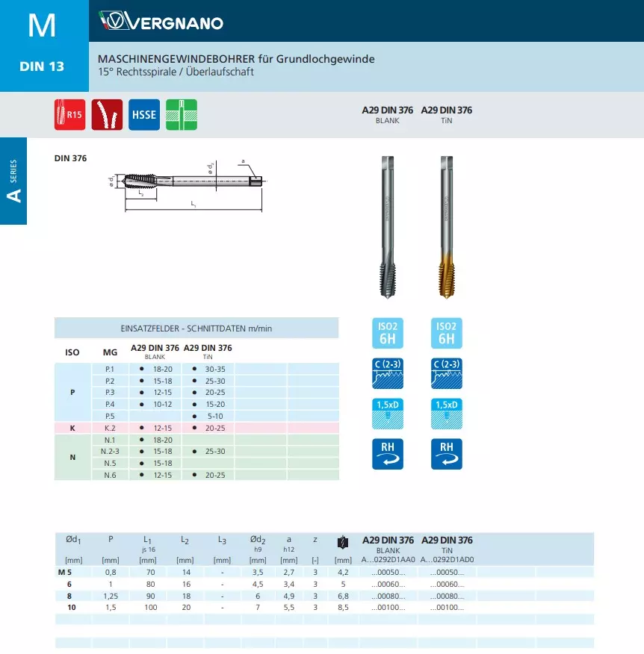Click the left ISO2 6H tolerance icon
The image size is (644, 654).
388,333
